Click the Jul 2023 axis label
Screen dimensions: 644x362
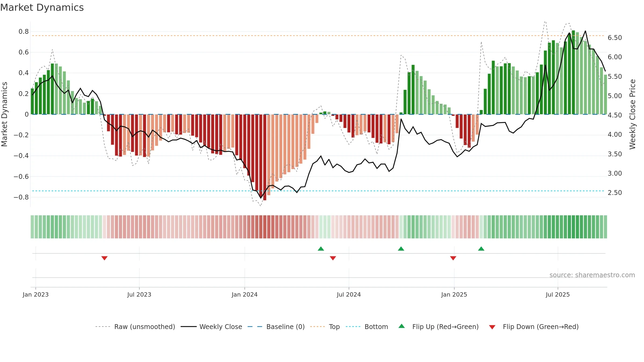pos(139,294)
